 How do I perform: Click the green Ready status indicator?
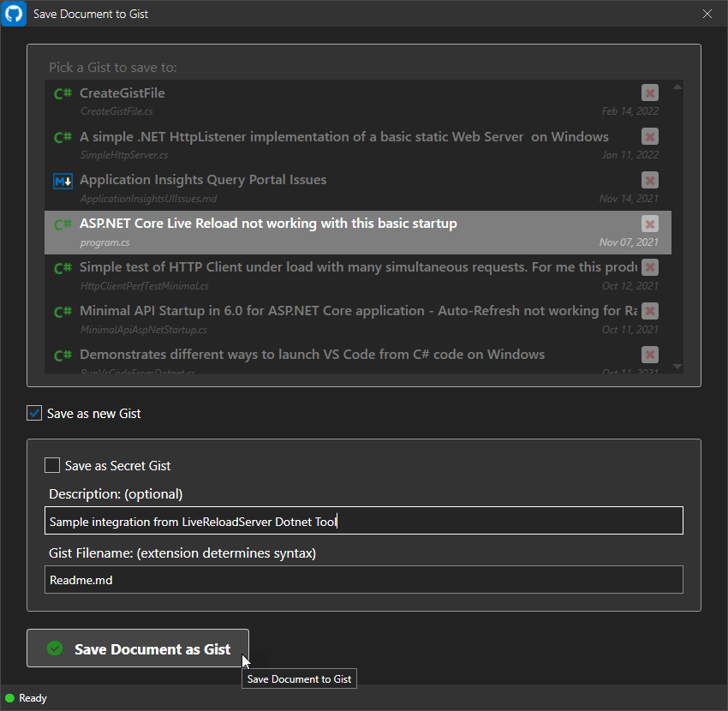click(x=9, y=698)
